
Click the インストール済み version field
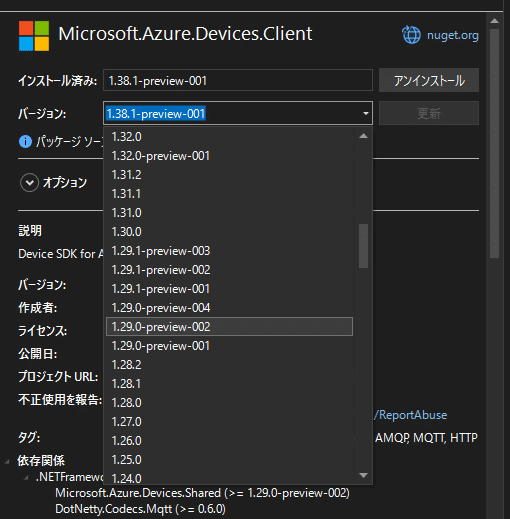click(238, 80)
